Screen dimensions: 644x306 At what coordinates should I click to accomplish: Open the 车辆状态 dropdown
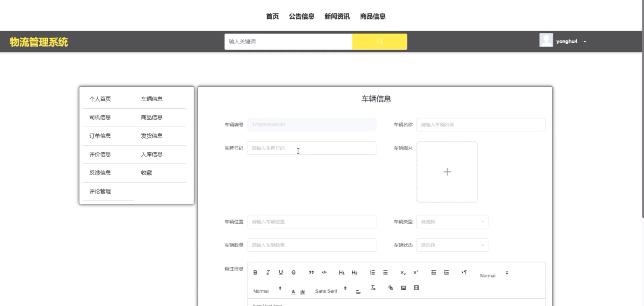point(452,245)
